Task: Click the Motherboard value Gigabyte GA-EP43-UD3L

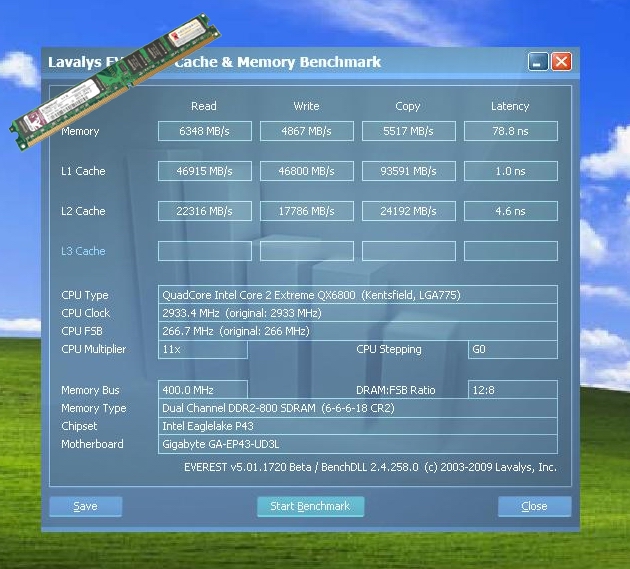Action: click(358, 444)
